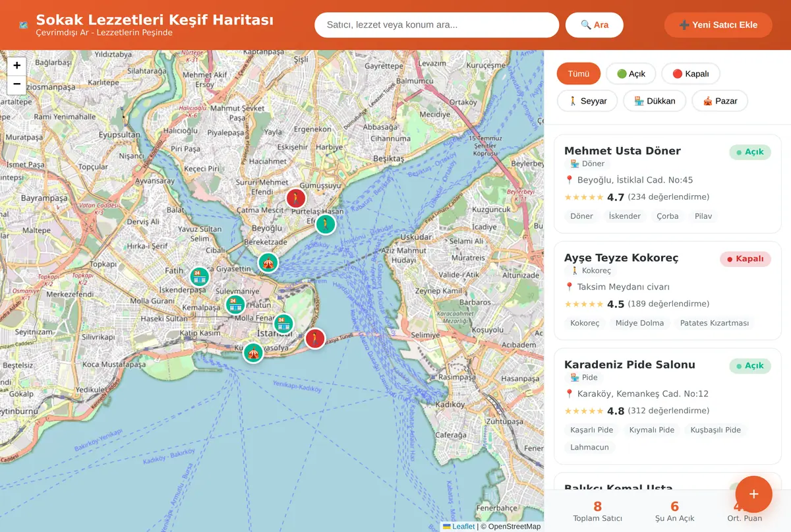Select the shop marker near Süleymaniye

coord(235,304)
